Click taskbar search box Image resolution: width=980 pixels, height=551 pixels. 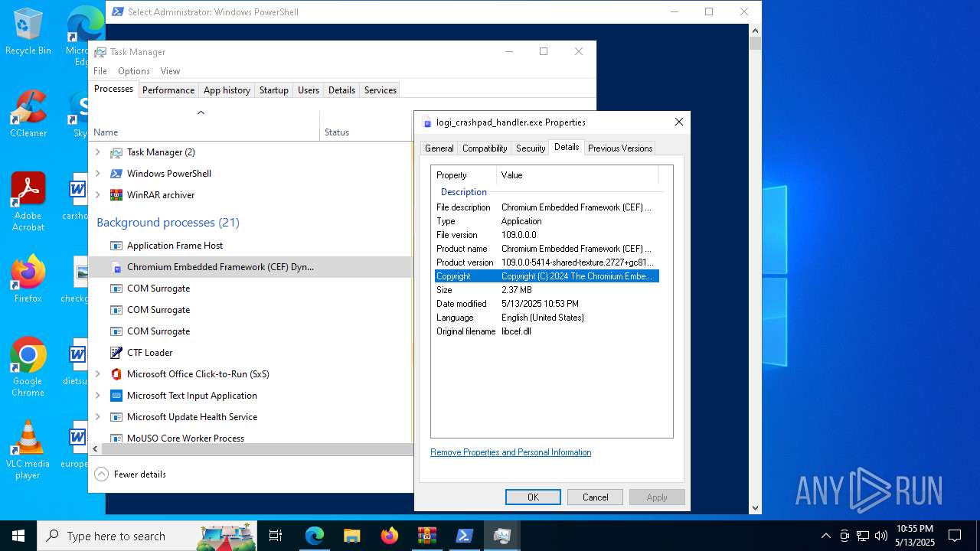click(x=147, y=536)
